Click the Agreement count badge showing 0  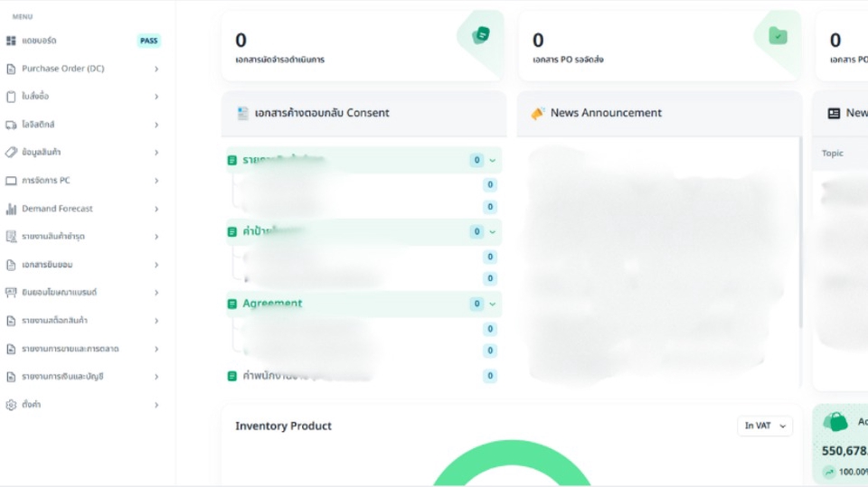[x=476, y=304]
